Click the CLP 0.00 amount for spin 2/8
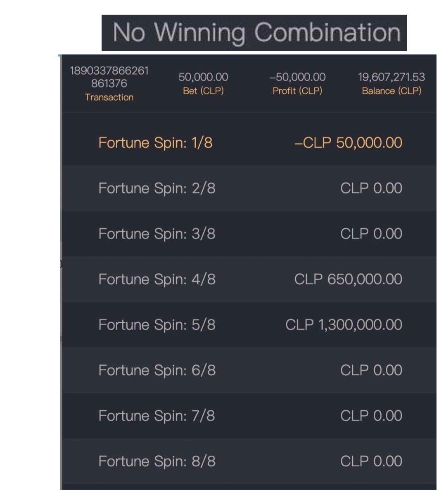Viewport: 446px width, 504px height. [x=371, y=188]
